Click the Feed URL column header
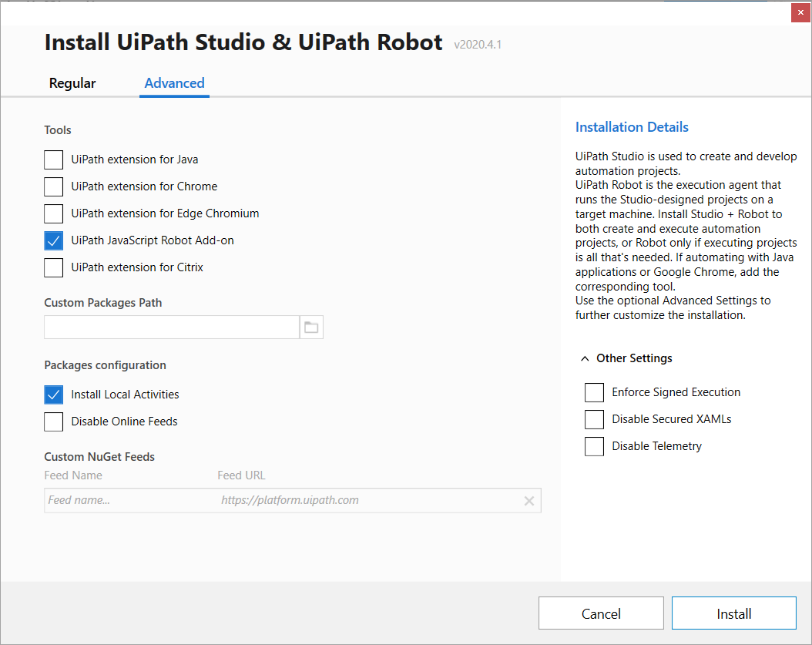This screenshot has height=645, width=812. 241,475
